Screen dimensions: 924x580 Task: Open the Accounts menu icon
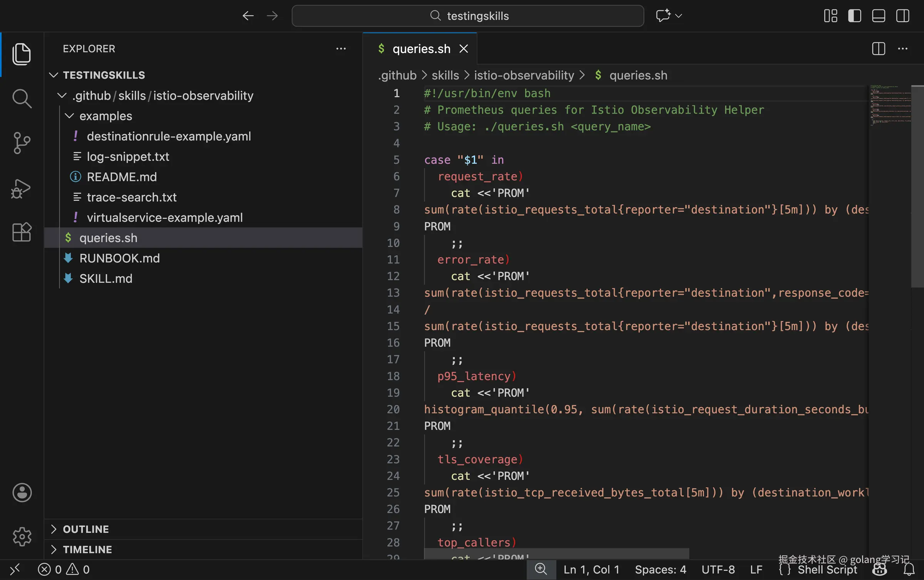22,493
